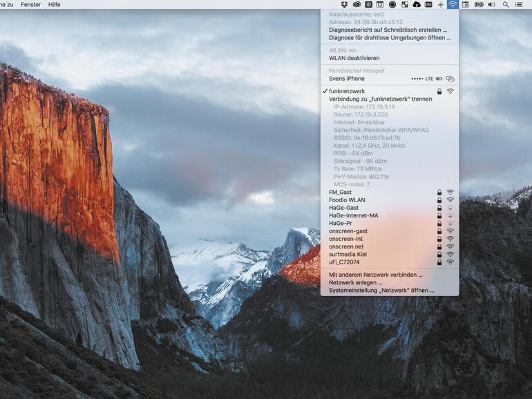Click the Creative Cloud menu bar icon

[357, 4]
